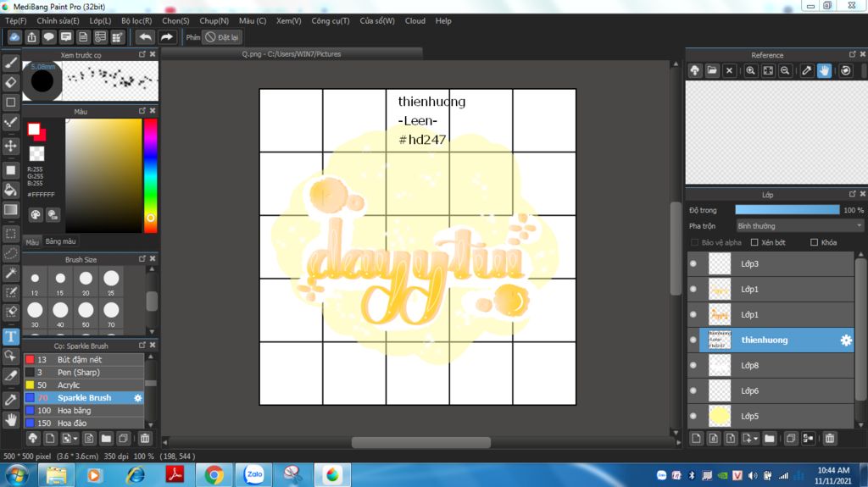Adjust the Độ trong opacity slider
This screenshot has height=487, width=868.
(x=787, y=210)
